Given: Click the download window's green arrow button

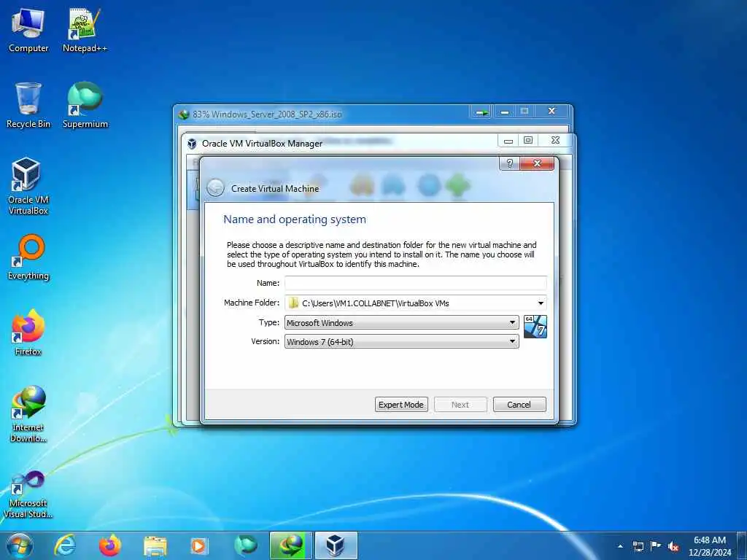Looking at the screenshot, I should point(481,112).
